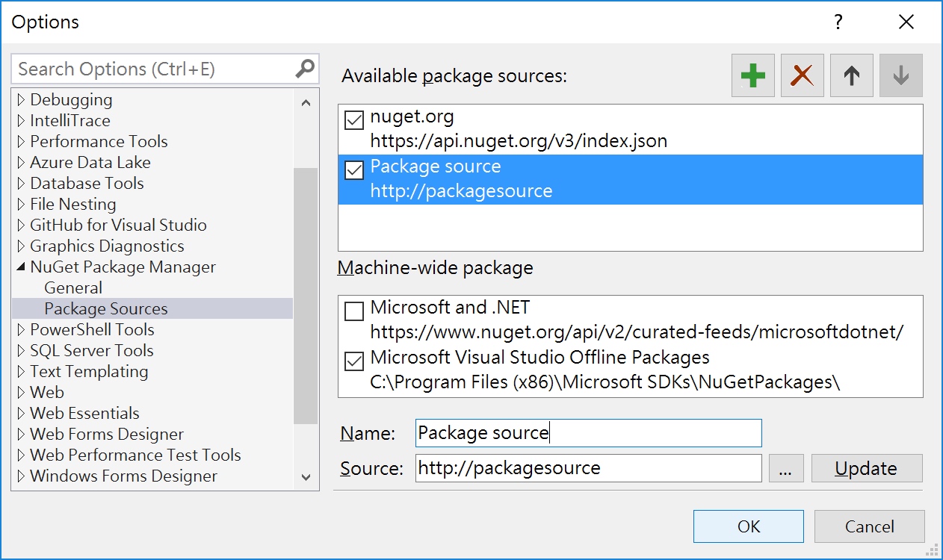The height and width of the screenshot is (560, 943).
Task: Expand the Debugging tree node
Action: pos(20,99)
